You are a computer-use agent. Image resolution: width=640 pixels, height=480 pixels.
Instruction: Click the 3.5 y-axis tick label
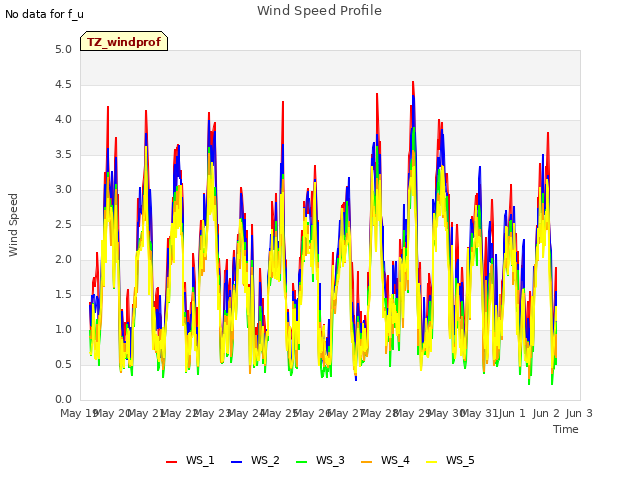pos(63,155)
